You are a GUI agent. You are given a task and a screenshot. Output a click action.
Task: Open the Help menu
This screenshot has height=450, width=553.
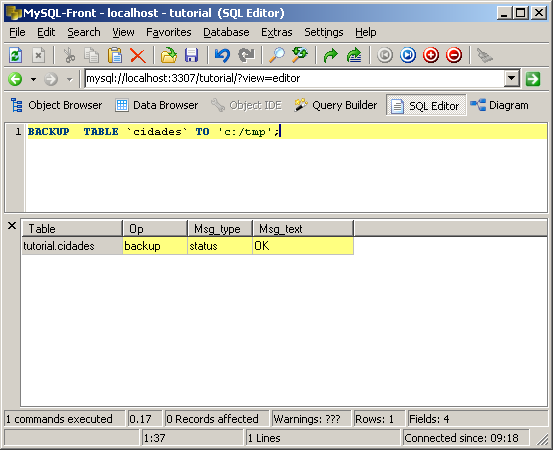point(365,32)
